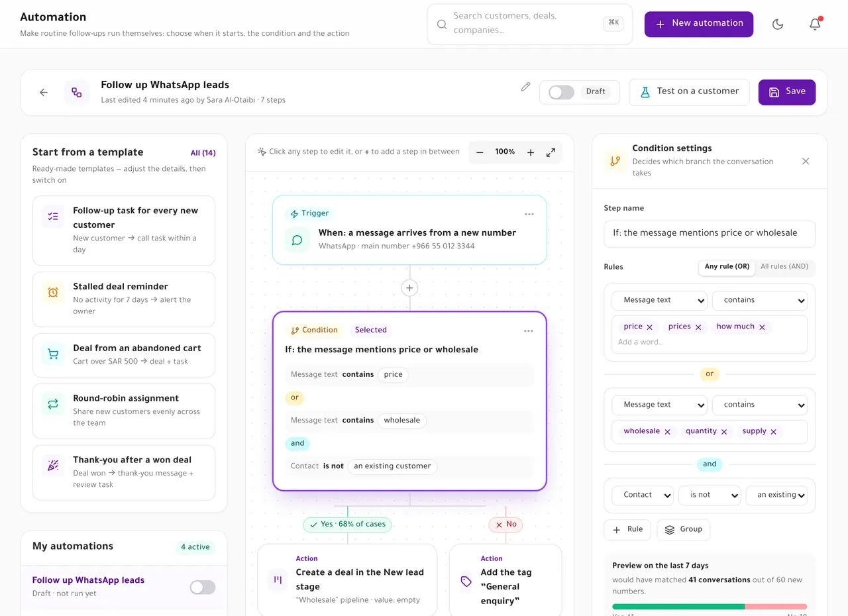Toggle the Draft activation switch
848x616 pixels.
pos(561,92)
